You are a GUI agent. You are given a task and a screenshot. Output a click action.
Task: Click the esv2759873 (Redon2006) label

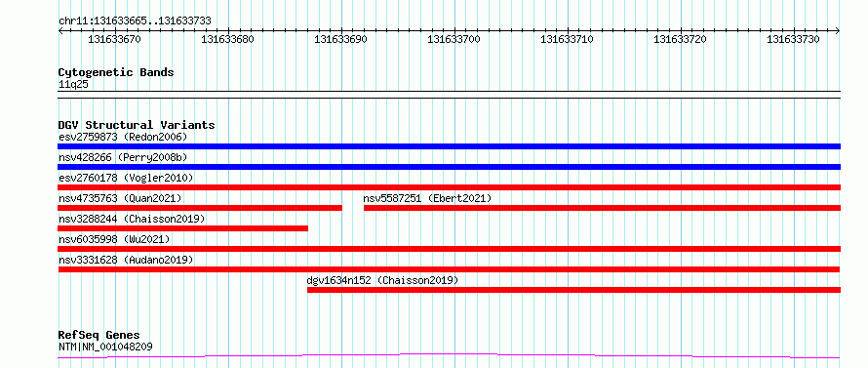[x=123, y=137]
